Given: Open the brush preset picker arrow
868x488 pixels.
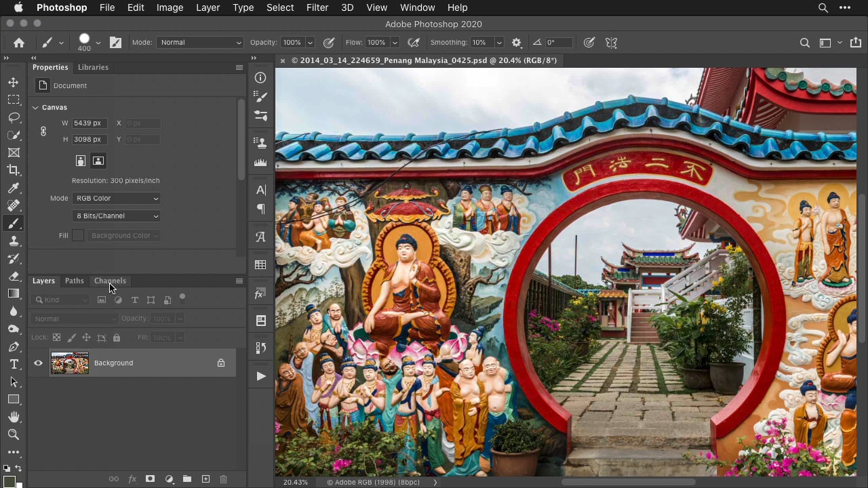Looking at the screenshot, I should coord(98,42).
